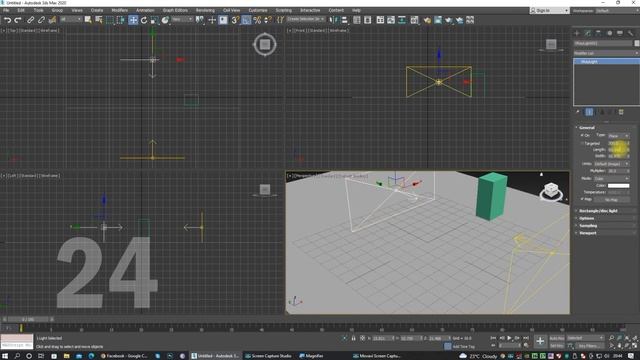
Task: Click the Select Object tool icon
Action: point(88,20)
